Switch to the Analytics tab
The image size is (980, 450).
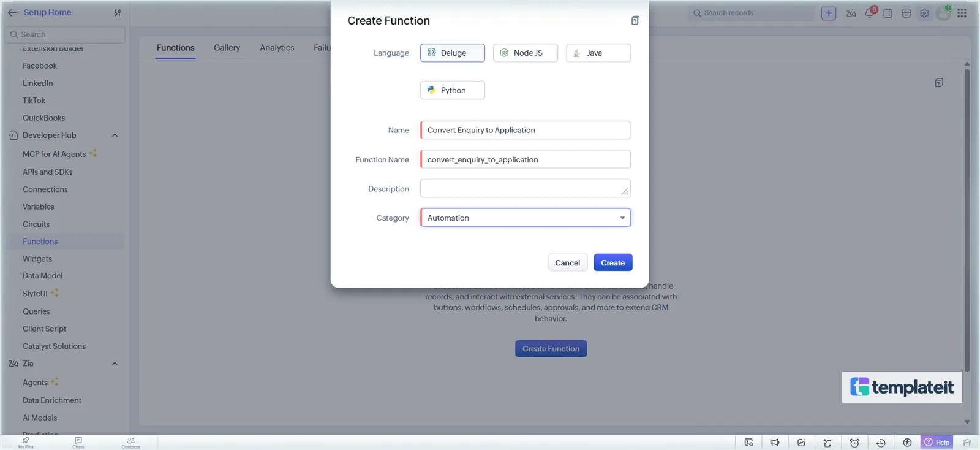tap(277, 48)
